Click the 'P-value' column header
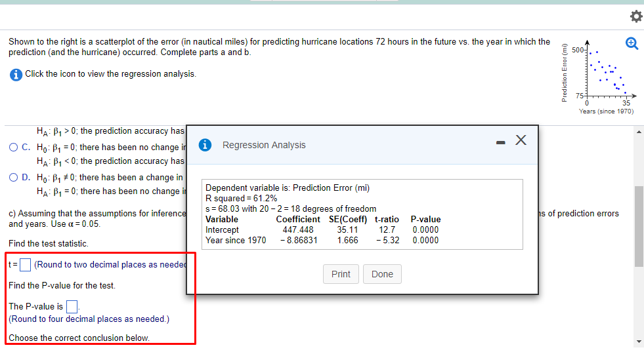 pos(425,220)
